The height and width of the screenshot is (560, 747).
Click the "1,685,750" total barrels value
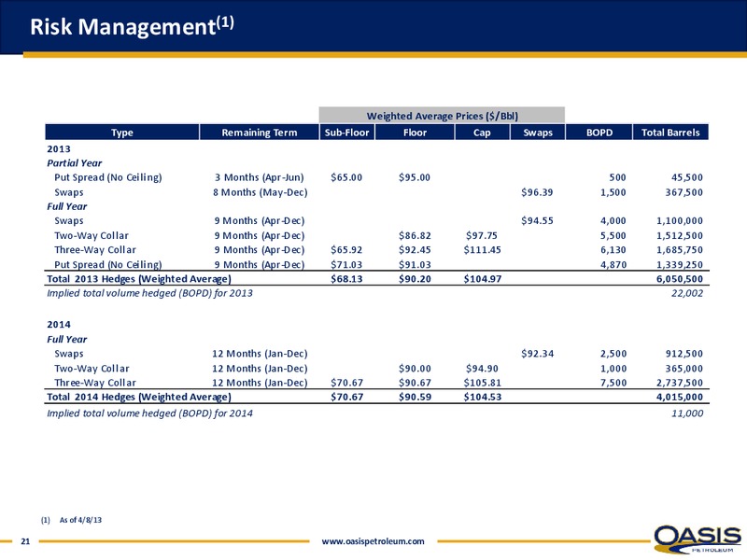point(680,250)
